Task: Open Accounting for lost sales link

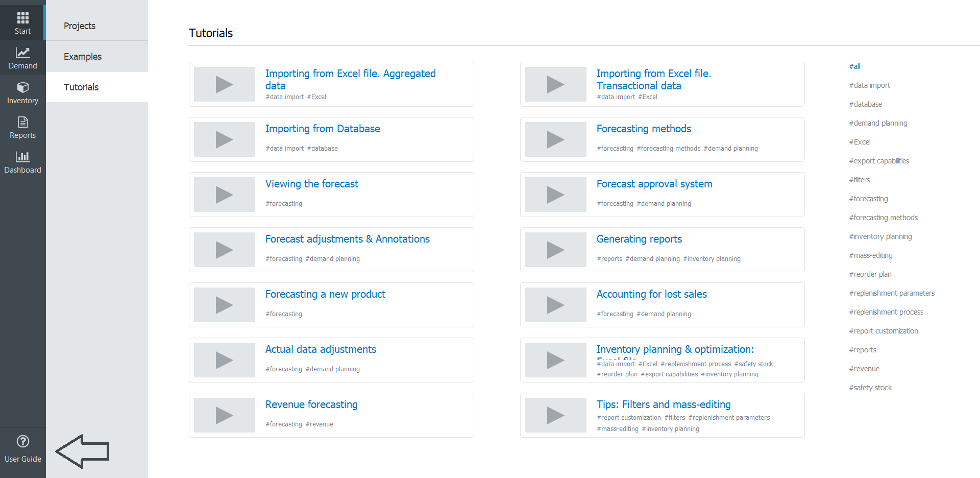Action: (651, 294)
